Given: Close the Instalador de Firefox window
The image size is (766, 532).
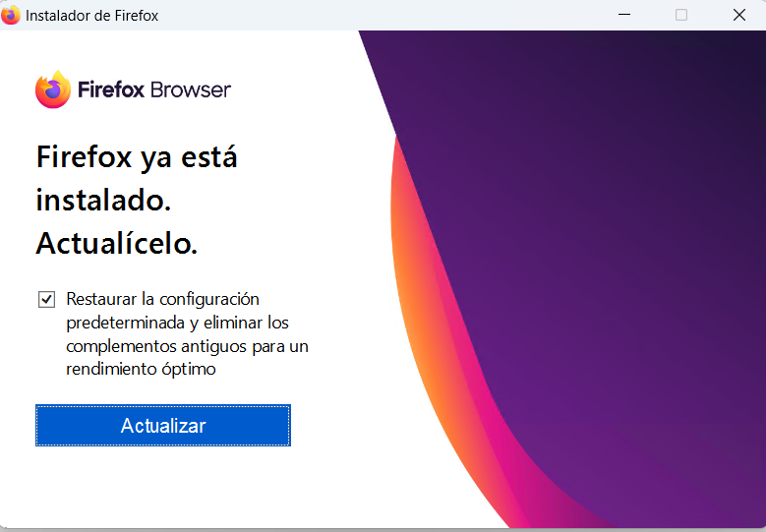Looking at the screenshot, I should pos(739,15).
